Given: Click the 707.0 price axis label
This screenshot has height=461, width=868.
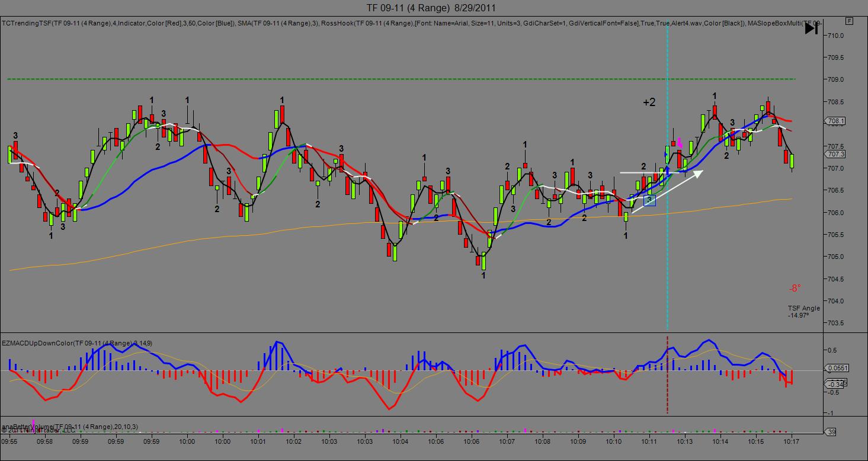Looking at the screenshot, I should 835,168.
